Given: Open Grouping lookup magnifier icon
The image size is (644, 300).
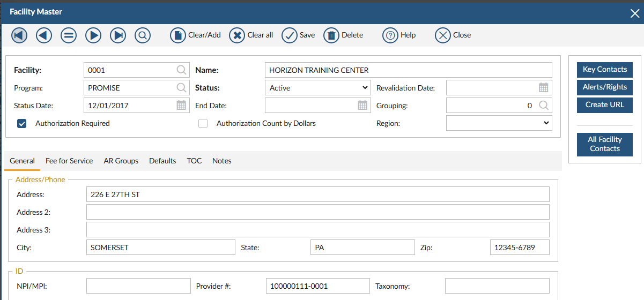Looking at the screenshot, I should 544,105.
